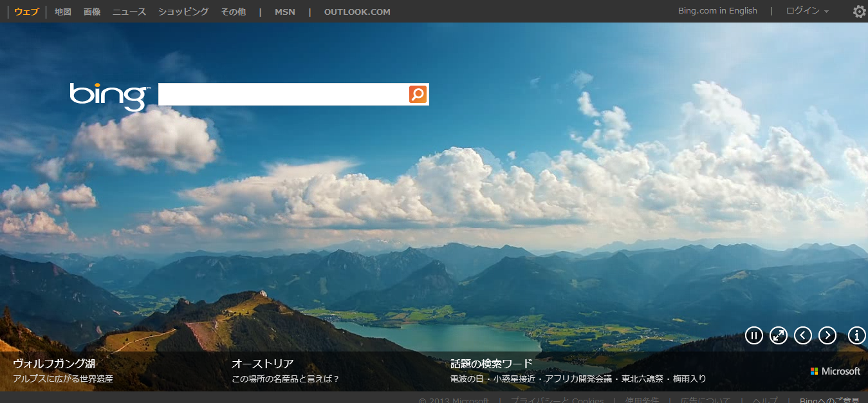This screenshot has height=403, width=868.
Task: Go to the ニュース tab
Action: click(129, 12)
